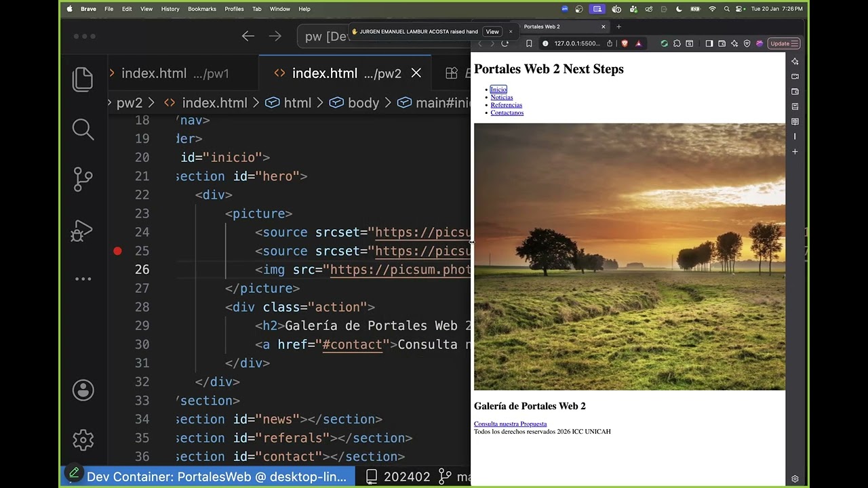
Task: View site information icon in address bar
Action: pyautogui.click(x=545, y=43)
